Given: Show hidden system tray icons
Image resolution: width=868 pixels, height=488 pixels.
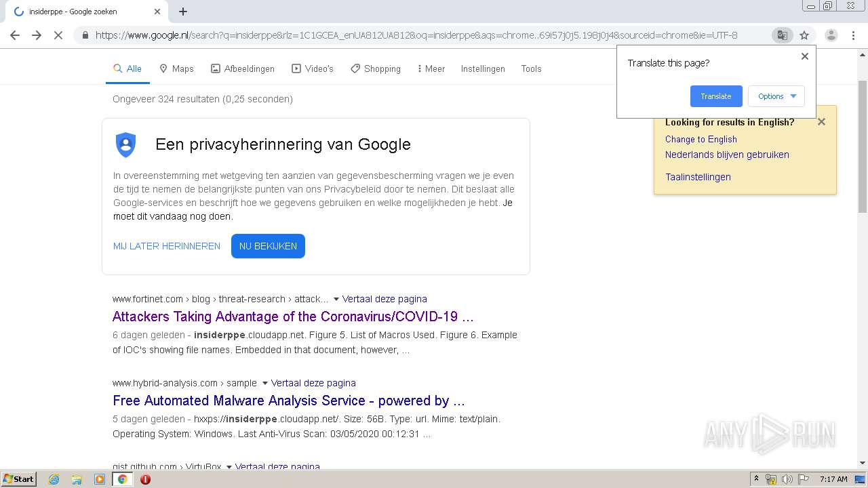Looking at the screenshot, I should pos(756,479).
